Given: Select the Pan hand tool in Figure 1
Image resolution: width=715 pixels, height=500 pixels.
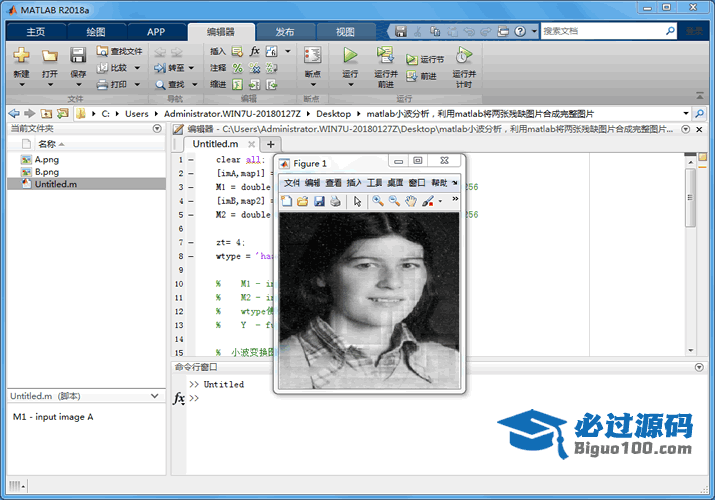Looking at the screenshot, I should click(411, 201).
